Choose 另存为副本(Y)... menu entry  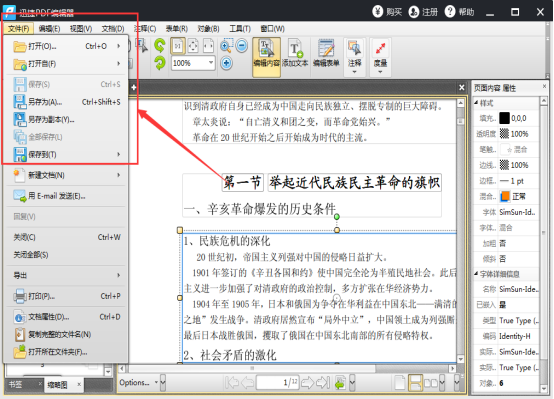click(x=66, y=119)
